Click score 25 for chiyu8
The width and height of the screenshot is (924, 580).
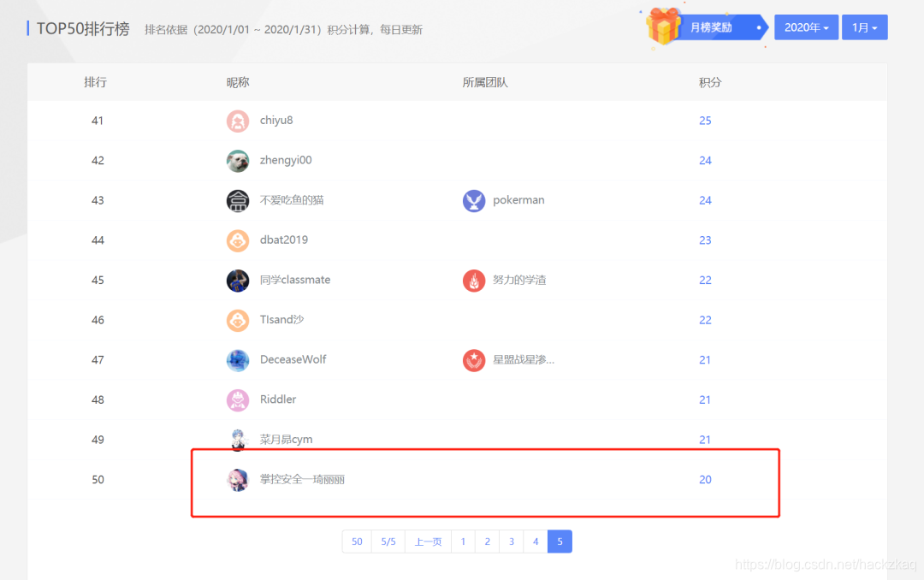coord(705,121)
